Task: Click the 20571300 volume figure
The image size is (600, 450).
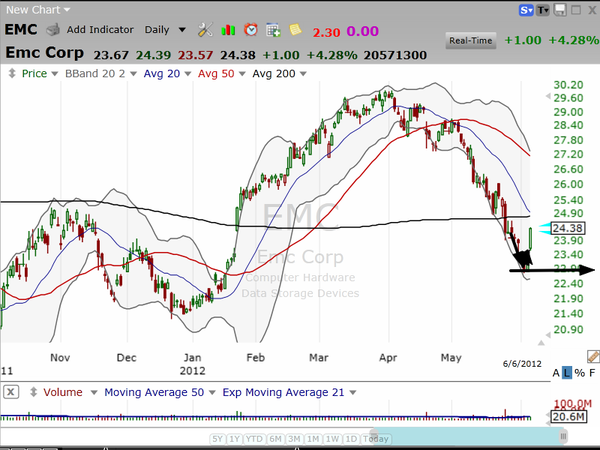Action: 395,55
